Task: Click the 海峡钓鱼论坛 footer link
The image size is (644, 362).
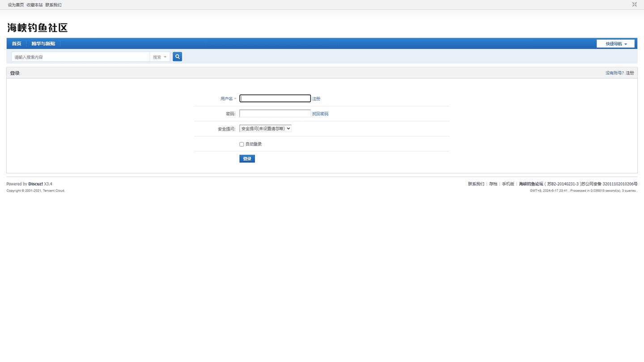Action: tap(531, 184)
